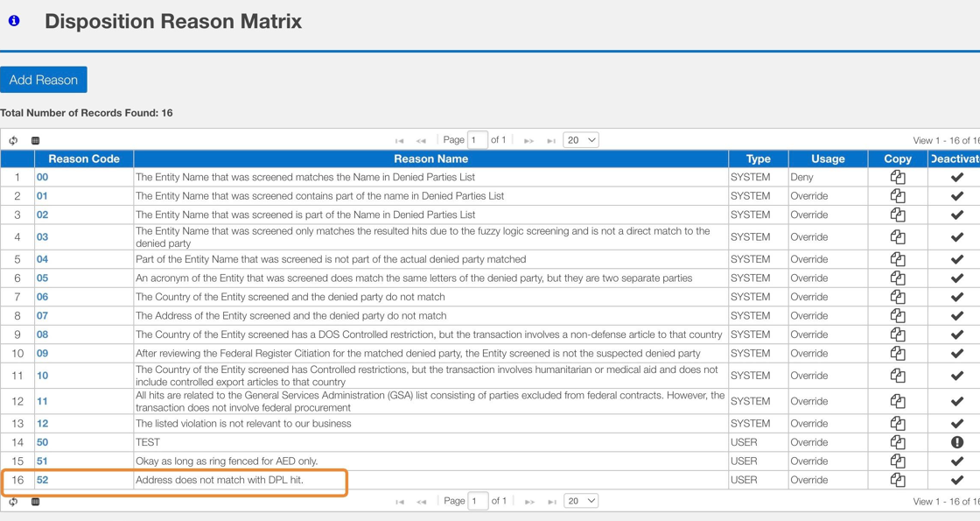
Task: Open reason code 07 link
Action: tap(42, 316)
